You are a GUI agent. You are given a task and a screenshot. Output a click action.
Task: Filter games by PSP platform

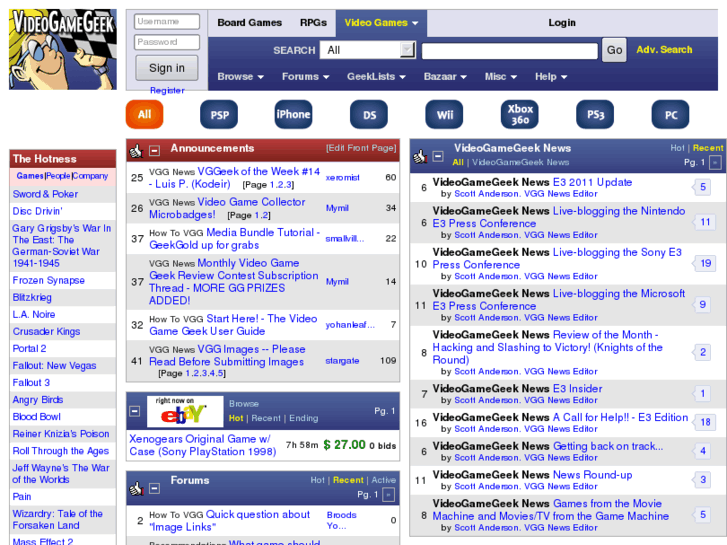tap(219, 115)
